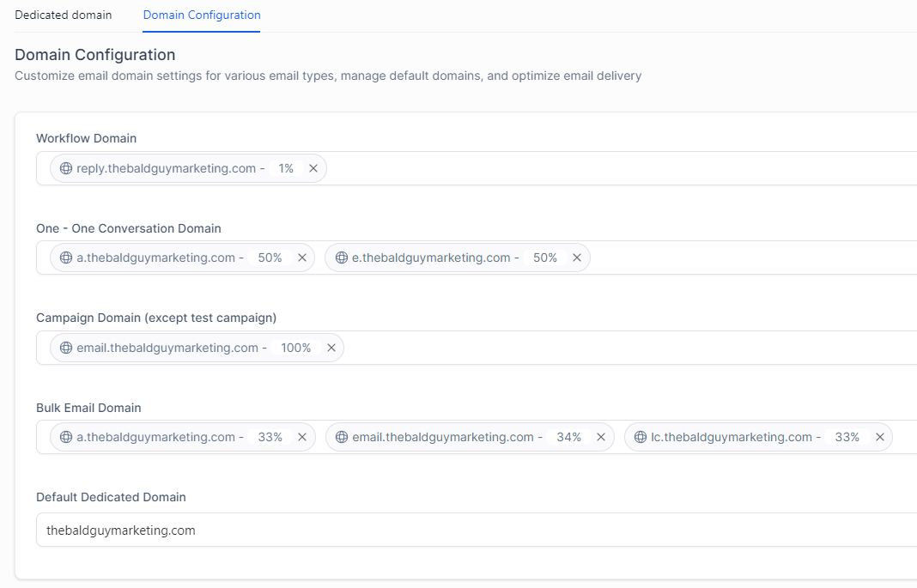Open the One - One Conversation Domain selector

[x=747, y=258]
